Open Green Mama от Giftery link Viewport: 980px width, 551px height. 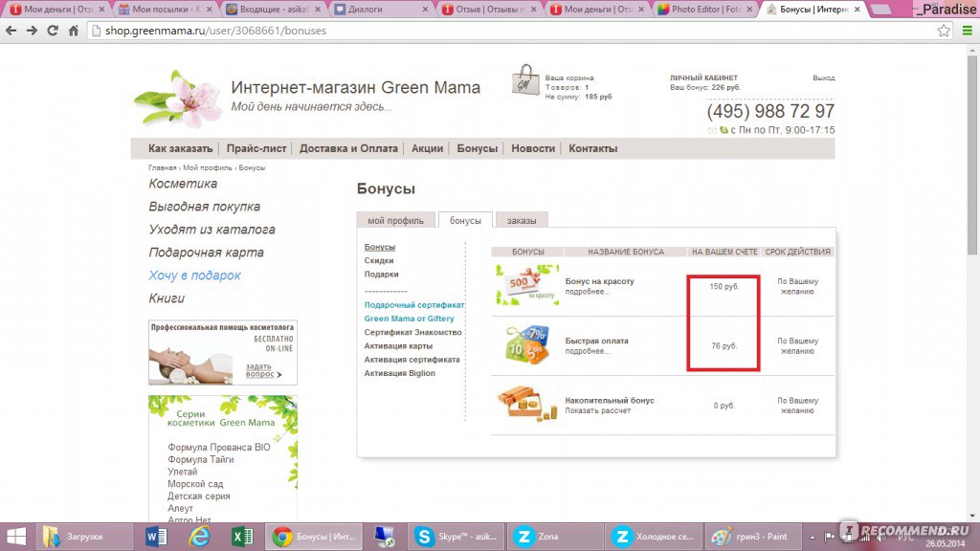[x=410, y=319]
